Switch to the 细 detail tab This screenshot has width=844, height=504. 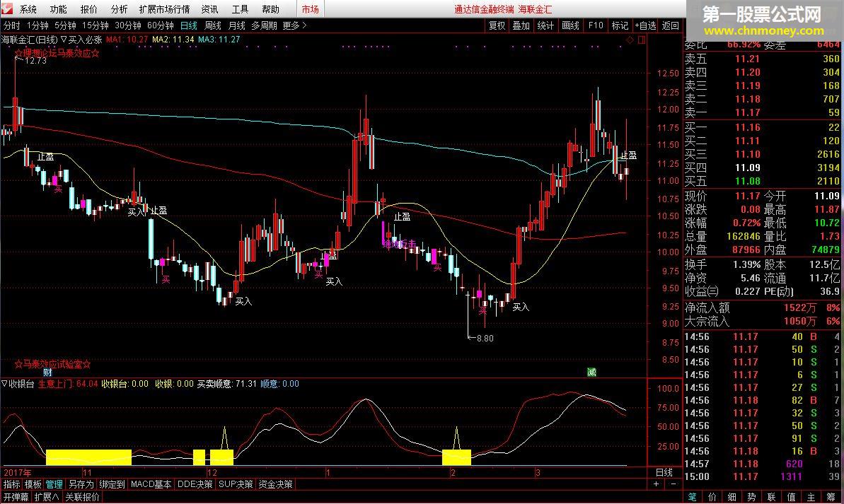[x=732, y=497]
